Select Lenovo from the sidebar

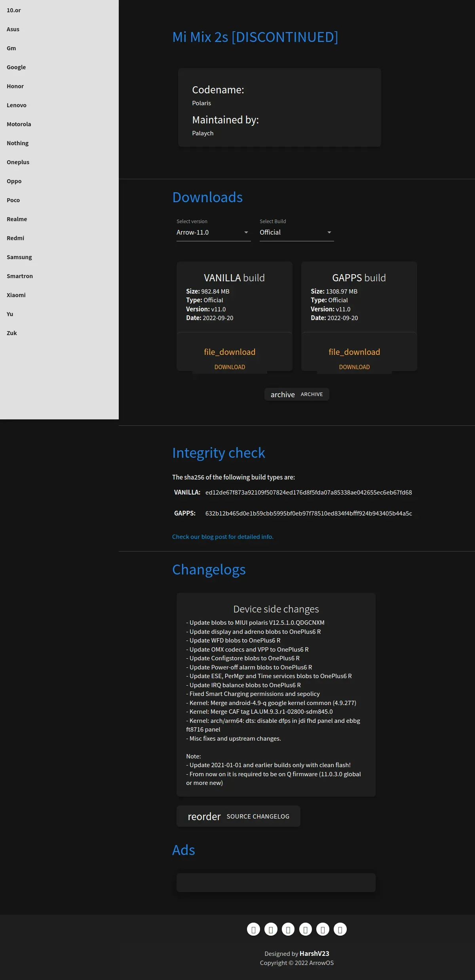point(59,105)
